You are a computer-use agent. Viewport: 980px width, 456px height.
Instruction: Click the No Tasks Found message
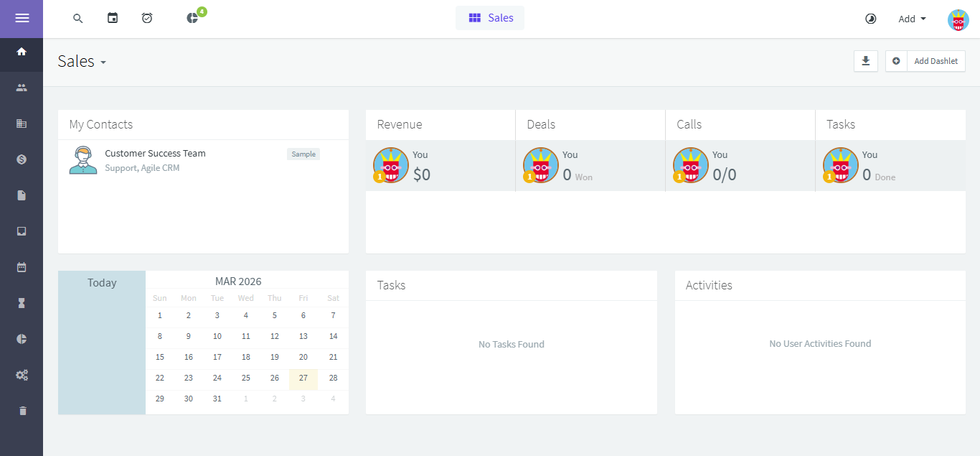pos(512,344)
